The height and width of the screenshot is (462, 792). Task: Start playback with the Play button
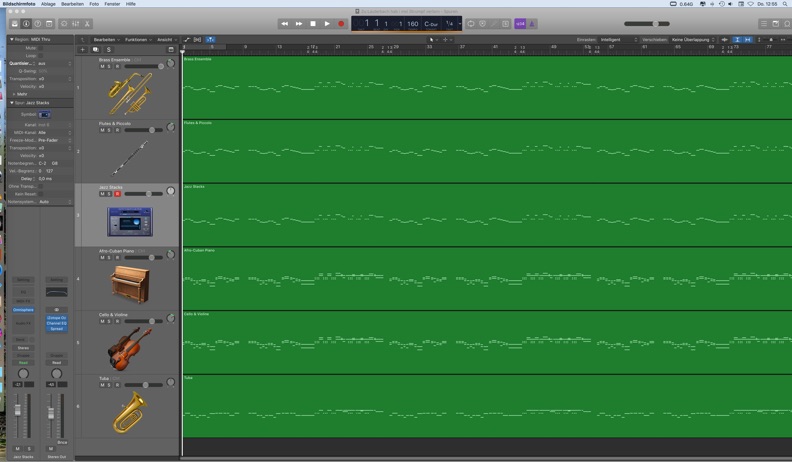(327, 24)
